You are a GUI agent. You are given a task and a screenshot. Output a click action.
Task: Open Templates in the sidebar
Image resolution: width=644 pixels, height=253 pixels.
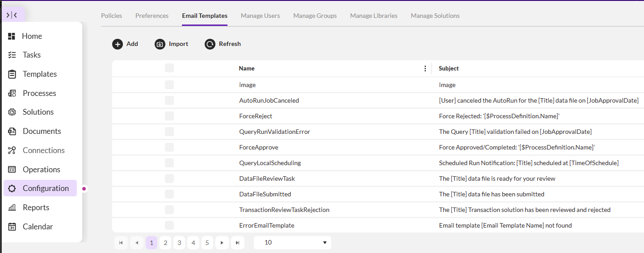pos(40,74)
